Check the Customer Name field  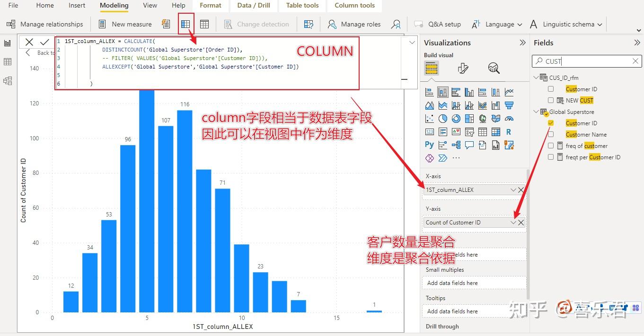coord(551,134)
